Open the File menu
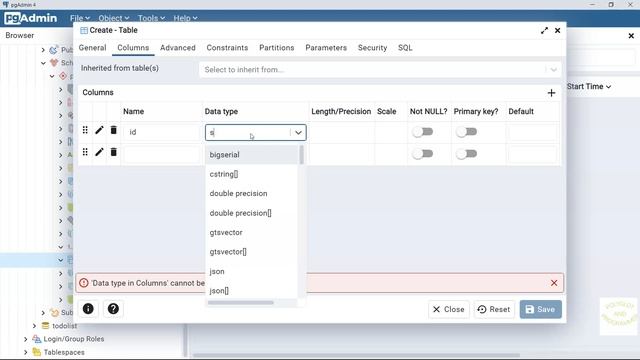This screenshot has height=360, width=640. tap(80, 18)
